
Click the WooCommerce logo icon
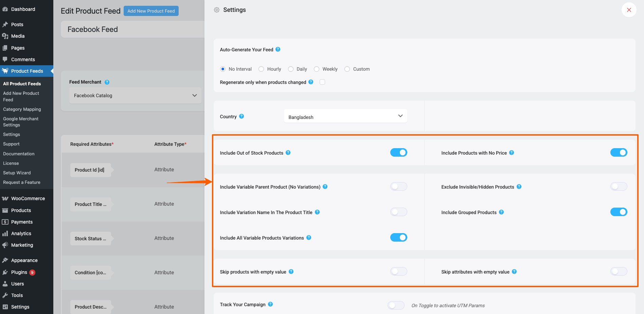coord(5,198)
